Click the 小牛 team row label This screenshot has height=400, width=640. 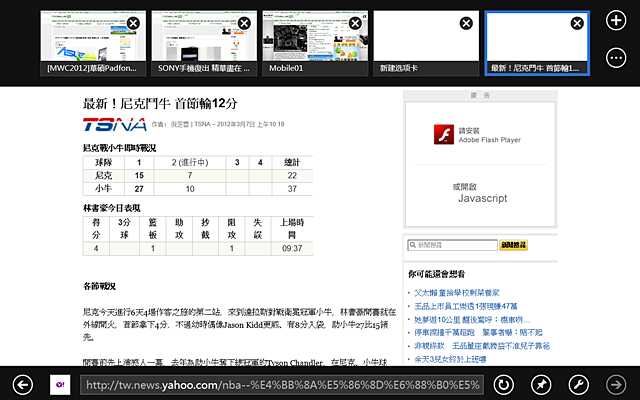tap(103, 189)
